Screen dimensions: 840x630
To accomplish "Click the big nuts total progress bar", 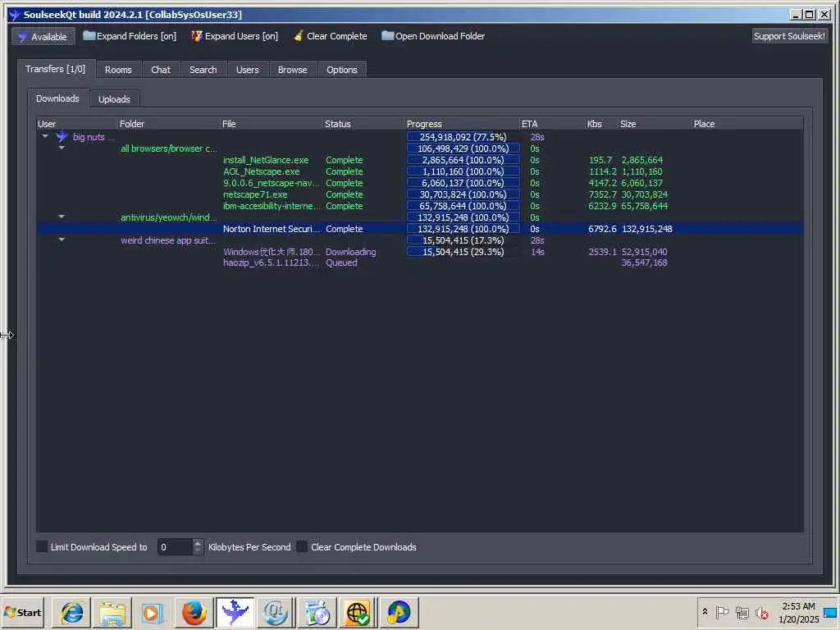I will click(x=463, y=137).
